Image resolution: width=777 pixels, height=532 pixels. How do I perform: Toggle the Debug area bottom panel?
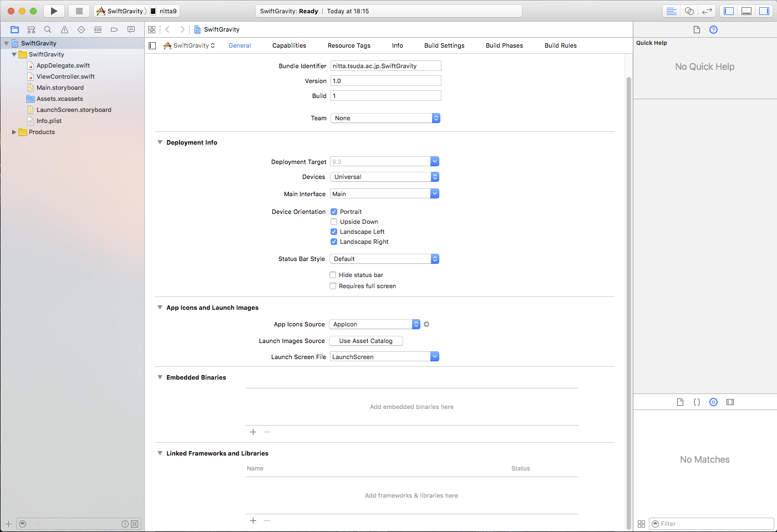click(x=746, y=11)
